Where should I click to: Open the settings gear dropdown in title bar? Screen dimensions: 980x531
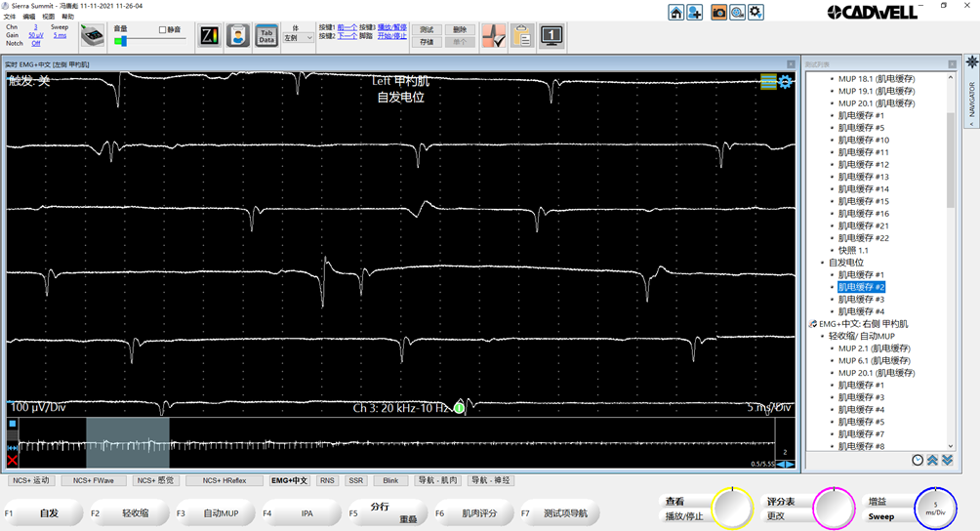point(755,12)
